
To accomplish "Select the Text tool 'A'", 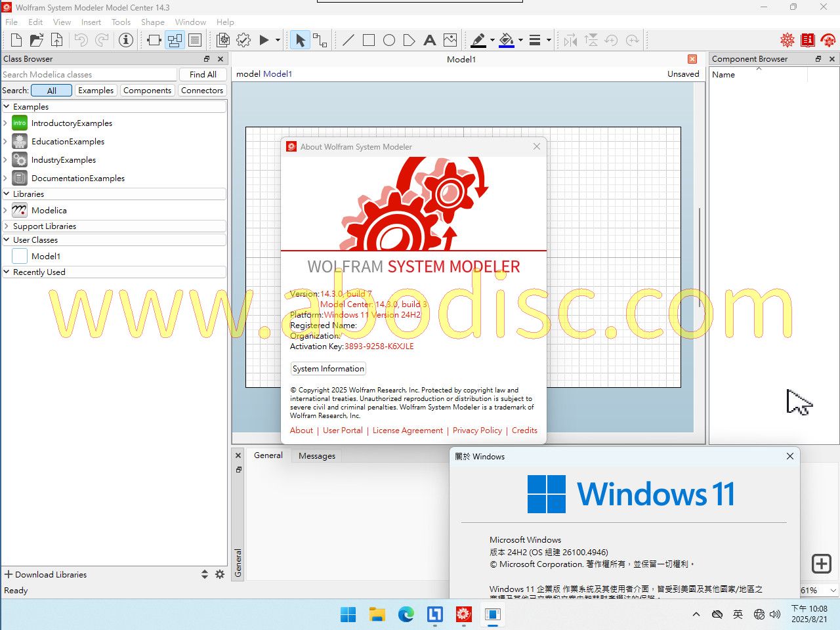I will coord(430,40).
